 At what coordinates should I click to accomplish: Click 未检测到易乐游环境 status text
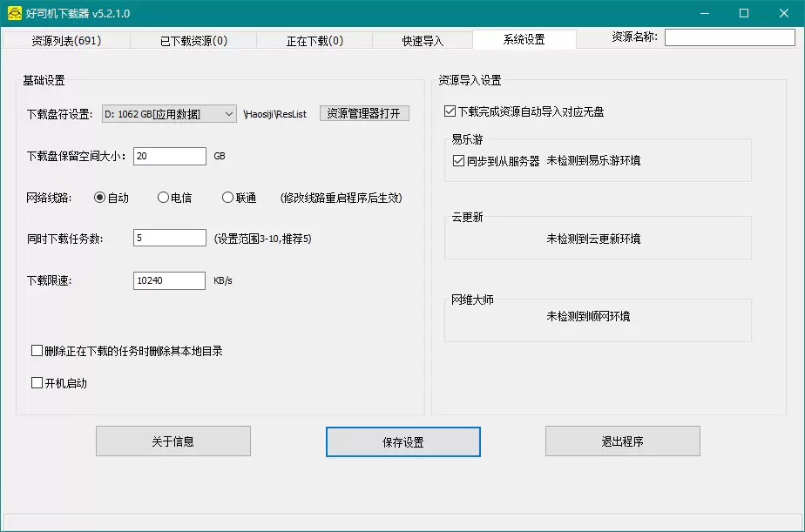[593, 160]
